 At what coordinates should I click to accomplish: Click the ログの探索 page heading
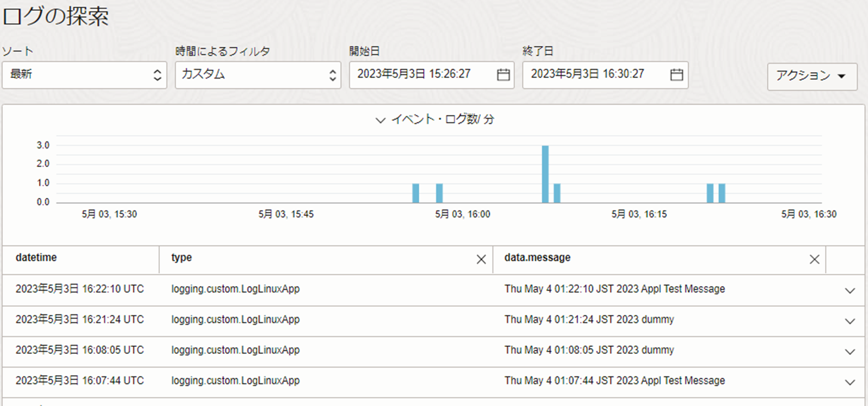[x=55, y=16]
